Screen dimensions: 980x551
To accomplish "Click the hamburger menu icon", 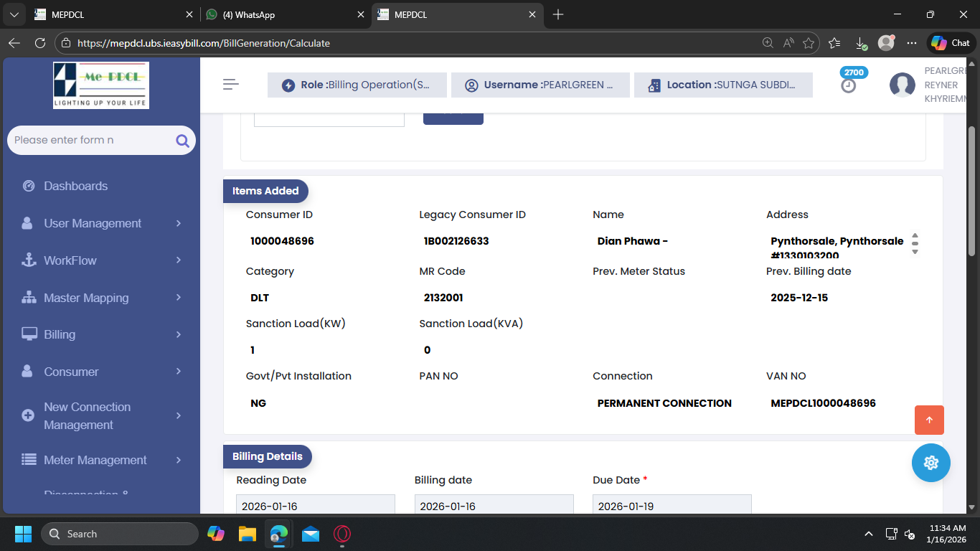I will pos(230,85).
